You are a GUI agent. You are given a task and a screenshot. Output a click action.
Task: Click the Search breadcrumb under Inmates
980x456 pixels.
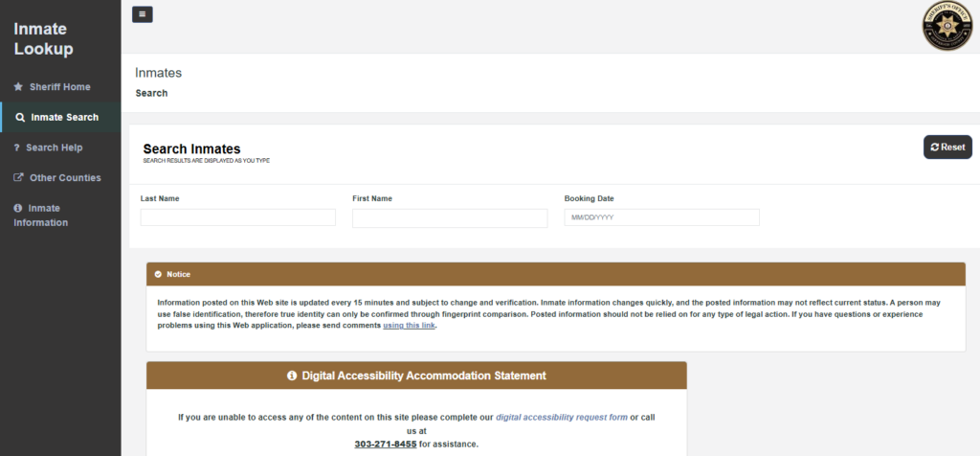click(151, 94)
